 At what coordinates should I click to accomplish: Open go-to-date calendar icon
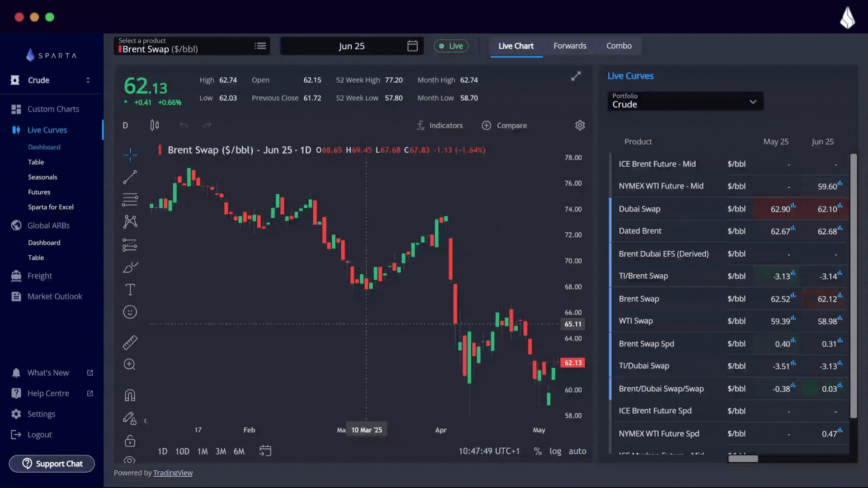[265, 451]
